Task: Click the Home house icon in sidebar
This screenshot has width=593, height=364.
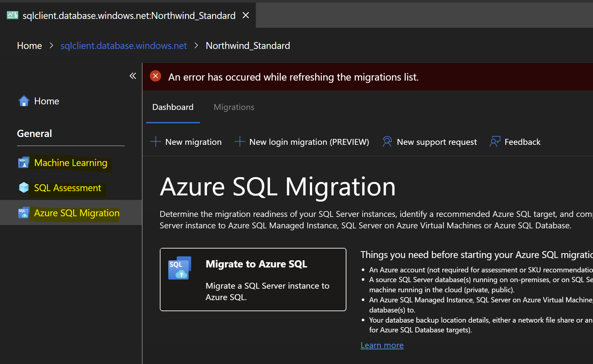Action: (23, 101)
